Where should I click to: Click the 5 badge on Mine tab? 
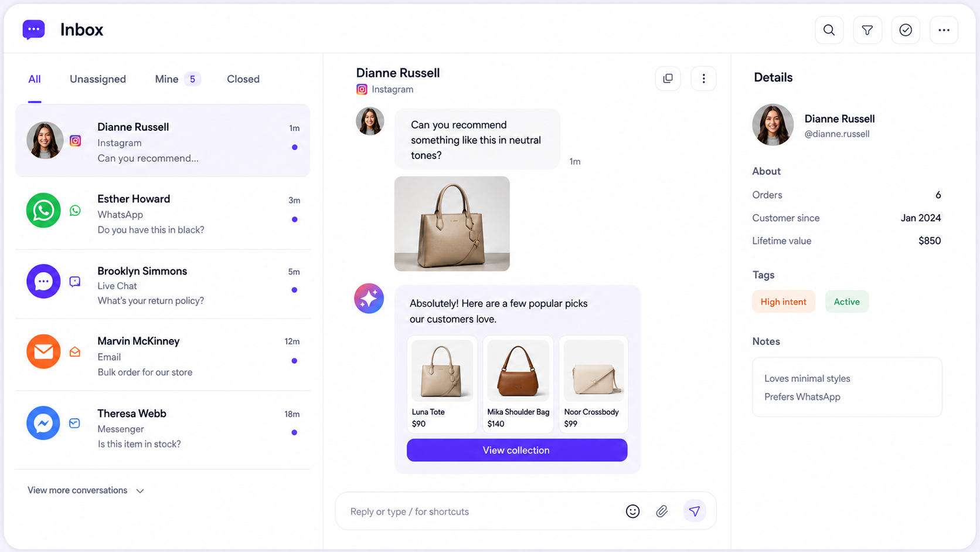click(192, 79)
